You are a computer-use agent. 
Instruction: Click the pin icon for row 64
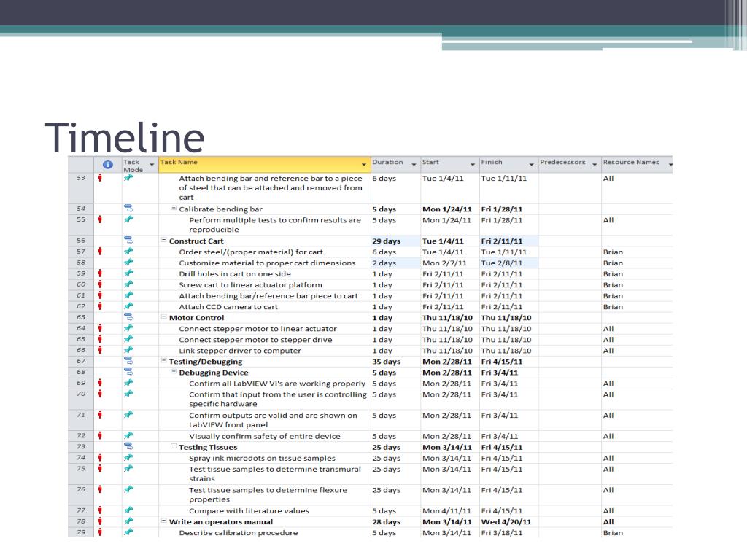128,327
